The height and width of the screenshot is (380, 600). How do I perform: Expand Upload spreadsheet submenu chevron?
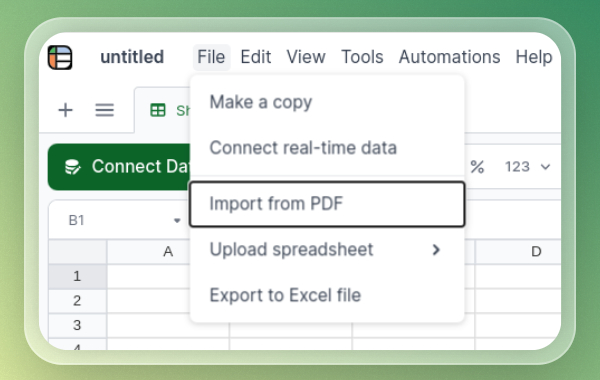coord(436,250)
